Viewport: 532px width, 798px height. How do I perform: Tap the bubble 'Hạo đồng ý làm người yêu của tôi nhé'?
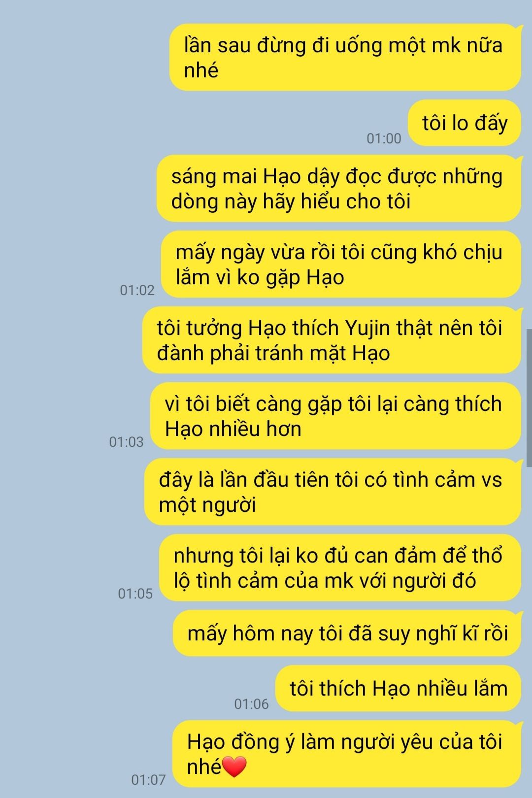point(347,754)
